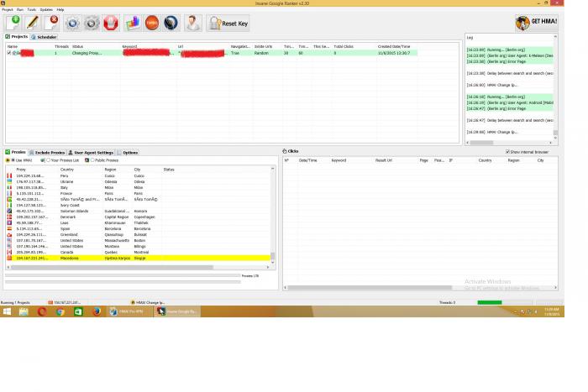Screen dimensions: 588x392
Task: Open the User Agent Settings tab
Action: tap(91, 153)
